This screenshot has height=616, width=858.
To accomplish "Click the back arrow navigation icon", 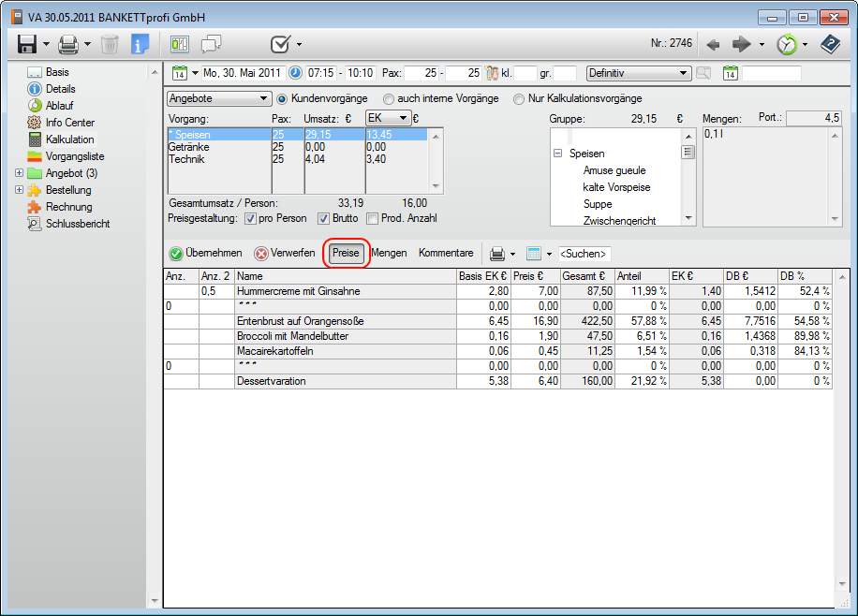I will coord(713,44).
